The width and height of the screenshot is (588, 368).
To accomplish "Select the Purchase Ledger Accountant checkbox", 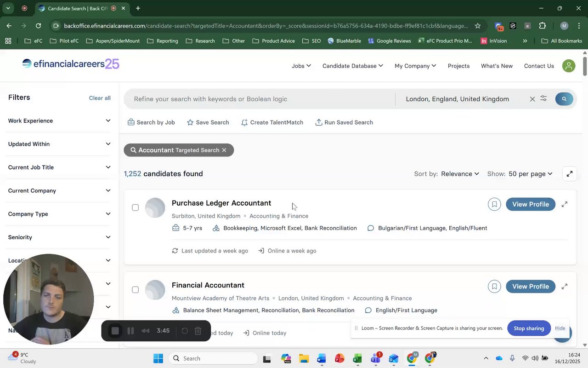I will pos(135,207).
